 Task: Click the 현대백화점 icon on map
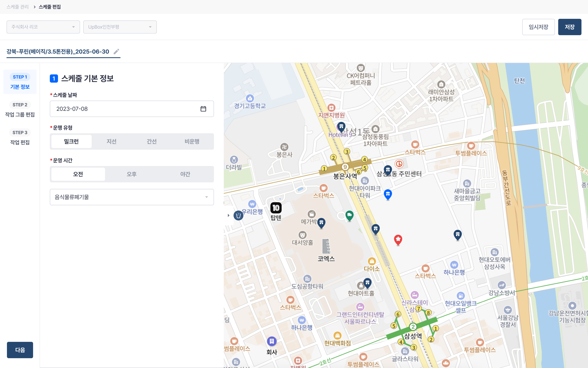[x=337, y=336]
